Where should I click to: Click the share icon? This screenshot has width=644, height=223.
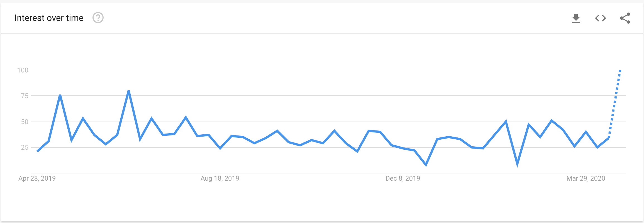(x=625, y=18)
